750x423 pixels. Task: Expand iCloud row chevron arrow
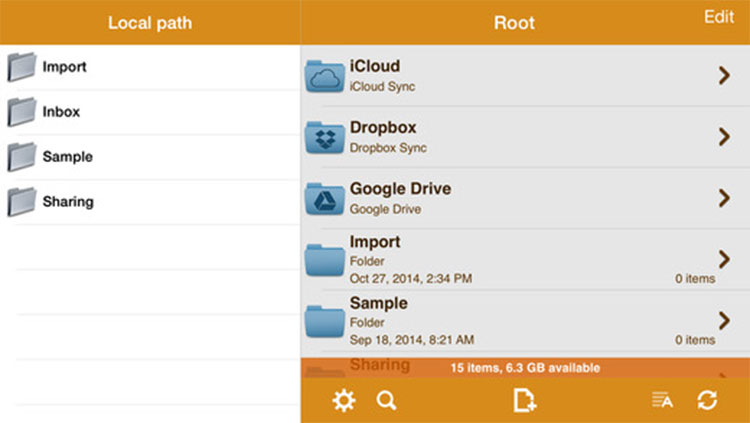click(x=724, y=76)
